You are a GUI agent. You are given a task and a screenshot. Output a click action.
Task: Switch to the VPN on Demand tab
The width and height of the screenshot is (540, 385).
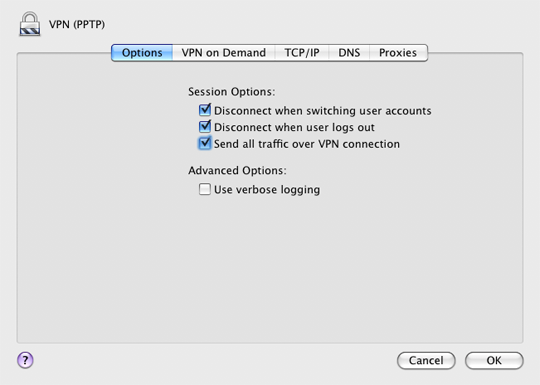pos(224,53)
